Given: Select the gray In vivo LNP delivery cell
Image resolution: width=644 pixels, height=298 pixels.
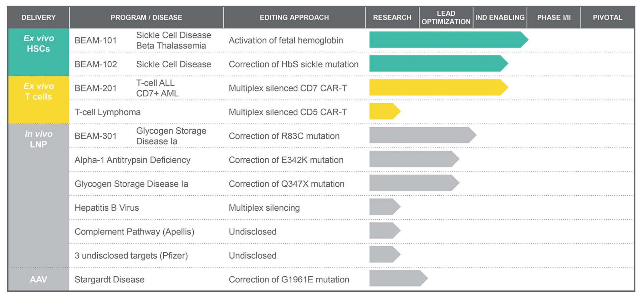Looking at the screenshot, I should (x=38, y=139).
